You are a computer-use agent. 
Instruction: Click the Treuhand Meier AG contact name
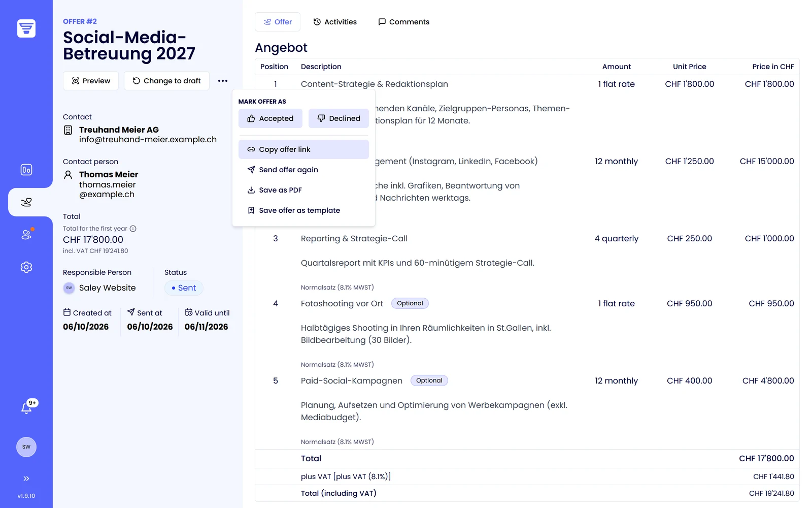pos(119,130)
